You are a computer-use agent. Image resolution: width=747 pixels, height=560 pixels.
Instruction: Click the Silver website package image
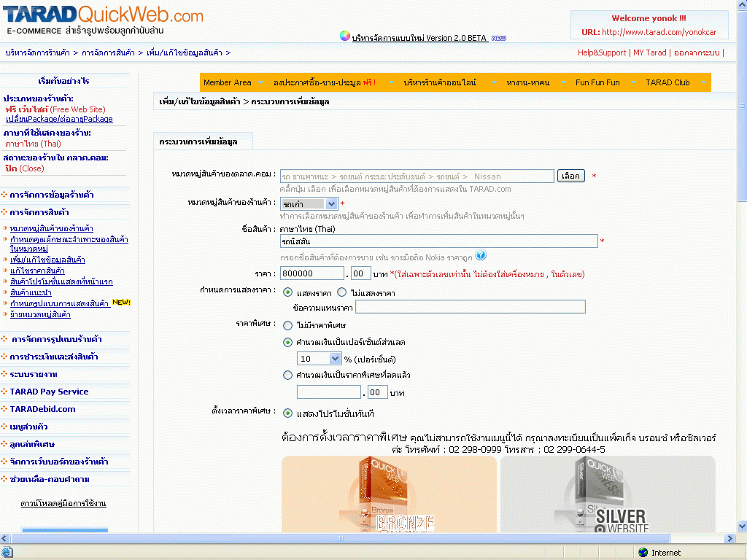coord(607,494)
